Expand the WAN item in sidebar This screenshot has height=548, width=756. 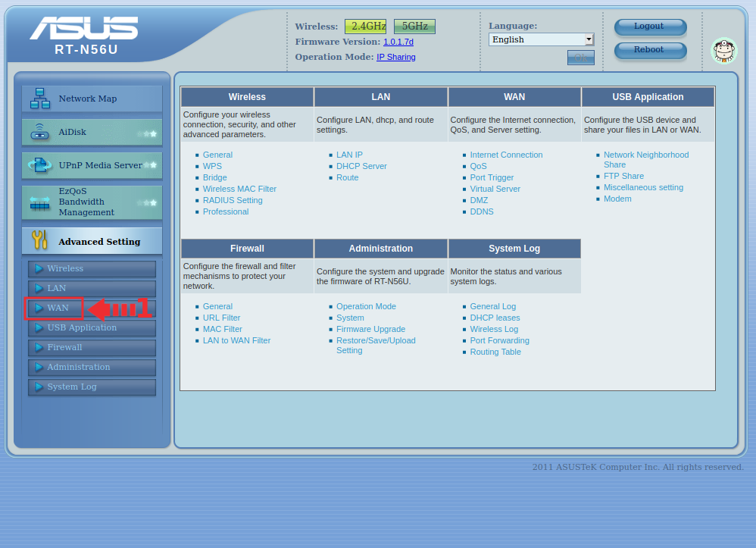58,308
